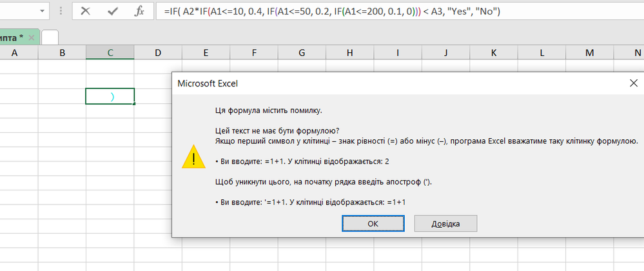Select column M header

[590, 53]
